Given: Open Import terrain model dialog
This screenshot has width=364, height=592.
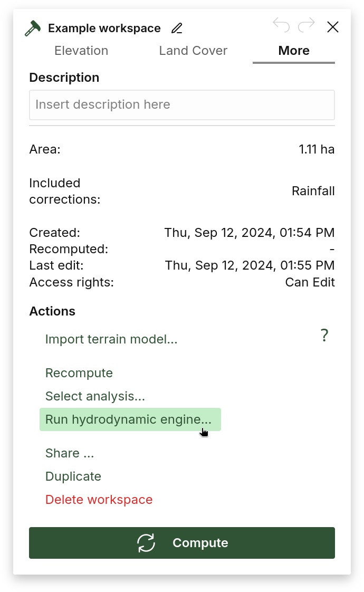Looking at the screenshot, I should 111,339.
